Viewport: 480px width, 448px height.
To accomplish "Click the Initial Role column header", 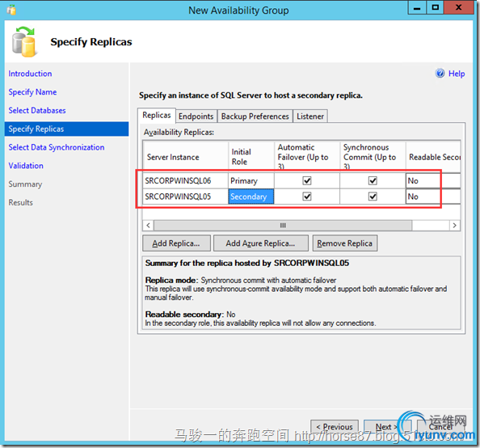I will tap(251, 157).
